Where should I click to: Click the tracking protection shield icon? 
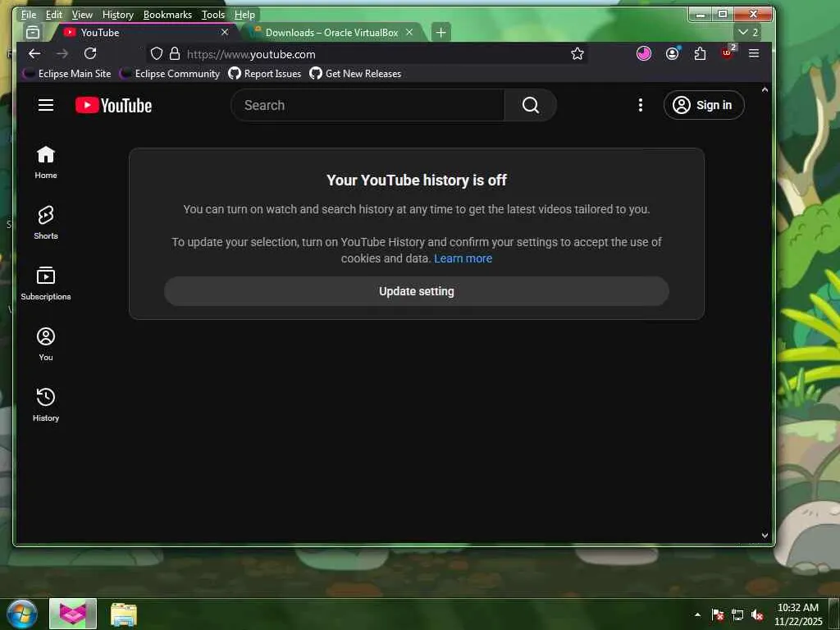click(157, 53)
